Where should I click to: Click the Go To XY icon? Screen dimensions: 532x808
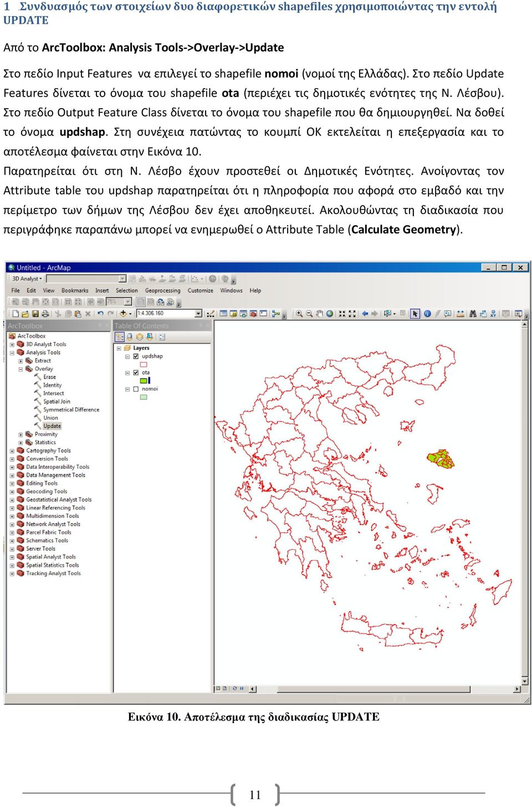[493, 314]
